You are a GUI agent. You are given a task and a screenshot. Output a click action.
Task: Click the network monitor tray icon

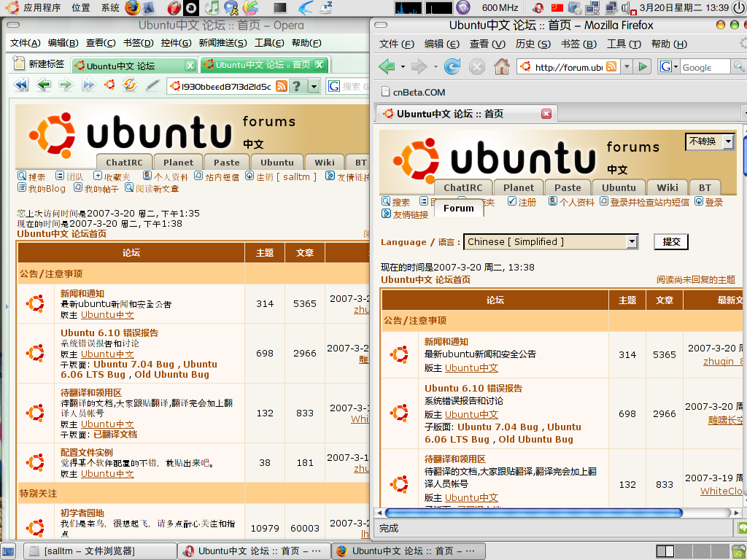tap(592, 7)
